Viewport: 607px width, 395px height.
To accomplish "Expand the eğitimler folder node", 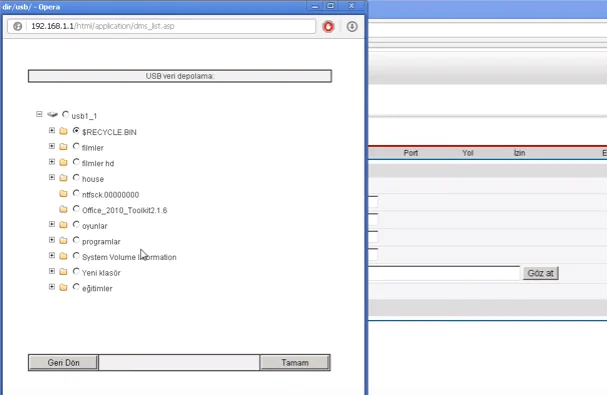I will [x=52, y=287].
